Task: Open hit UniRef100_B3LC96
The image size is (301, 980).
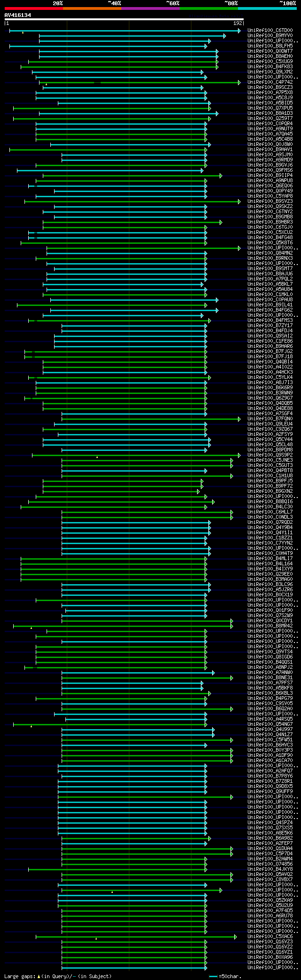Action: point(270,585)
